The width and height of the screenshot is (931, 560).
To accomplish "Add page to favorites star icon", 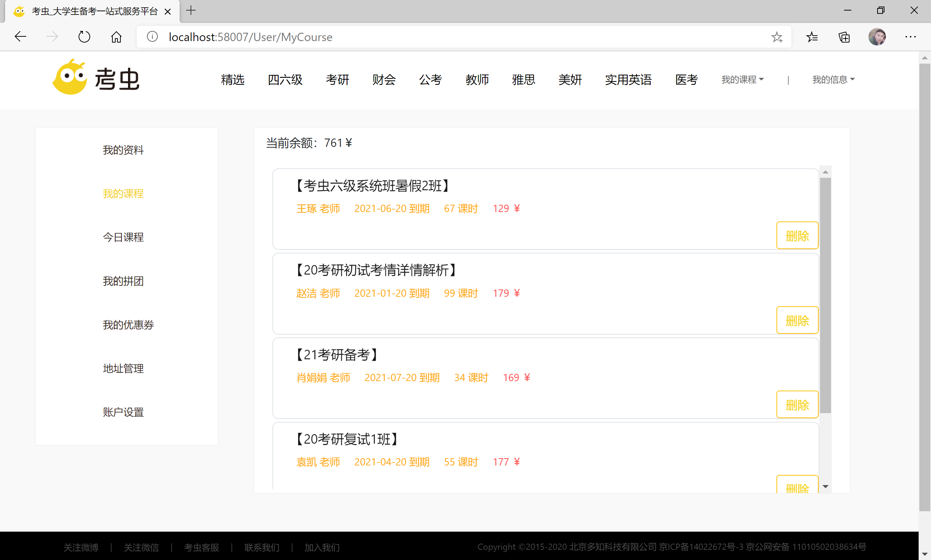I will coord(777,37).
